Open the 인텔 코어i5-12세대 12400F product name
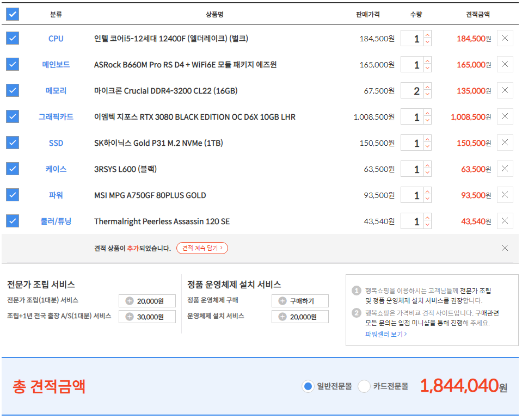 171,39
